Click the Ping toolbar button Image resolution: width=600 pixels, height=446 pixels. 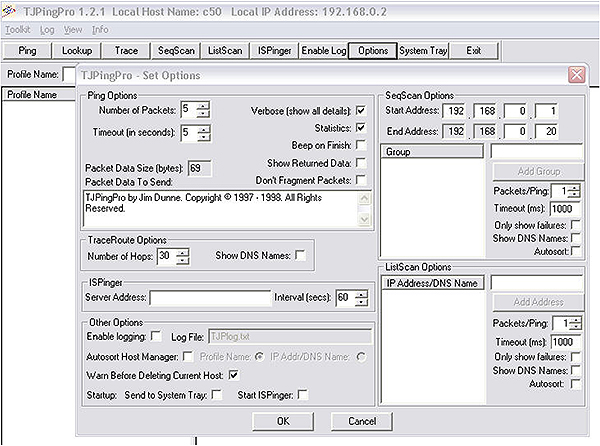tap(27, 50)
